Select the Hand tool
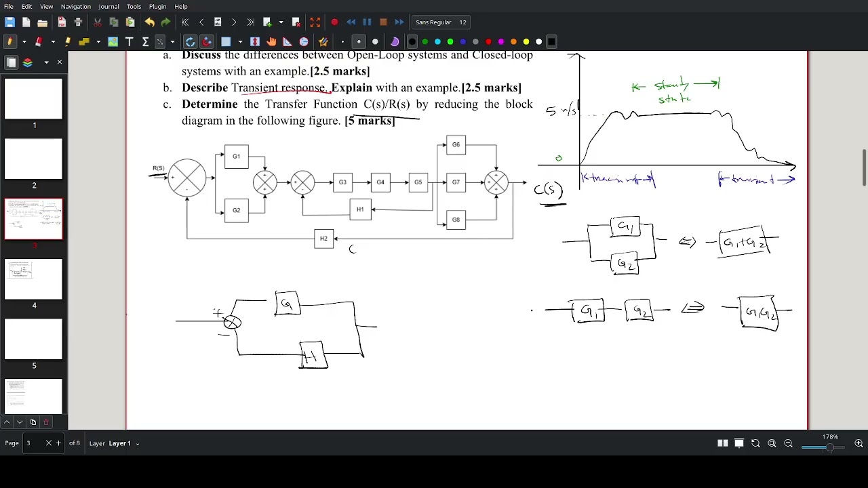This screenshot has width=868, height=488. click(271, 41)
